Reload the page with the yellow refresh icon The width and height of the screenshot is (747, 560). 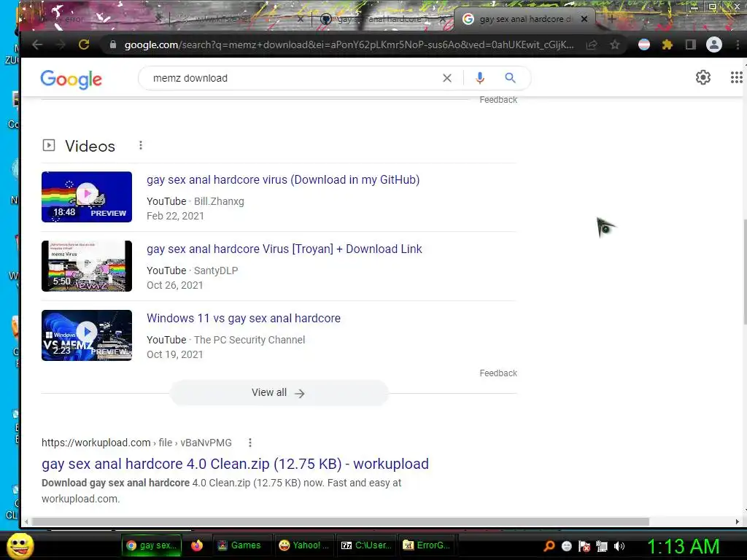click(84, 44)
